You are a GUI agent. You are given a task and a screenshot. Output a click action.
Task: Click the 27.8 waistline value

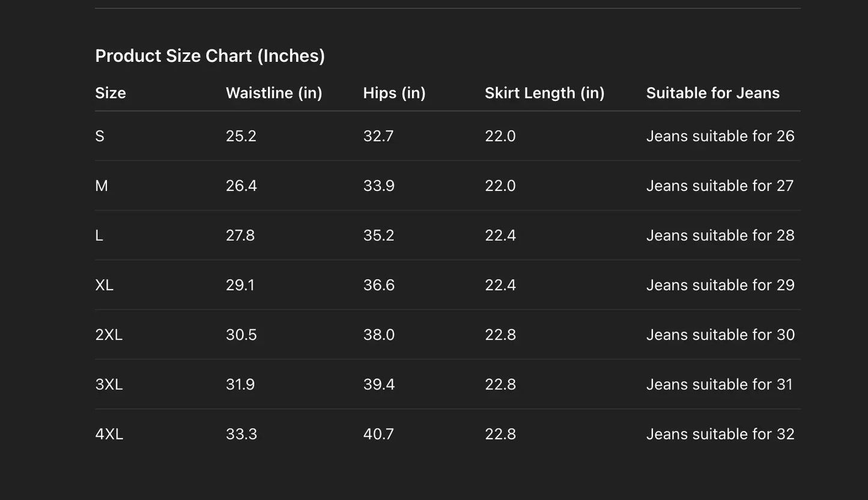coord(240,236)
